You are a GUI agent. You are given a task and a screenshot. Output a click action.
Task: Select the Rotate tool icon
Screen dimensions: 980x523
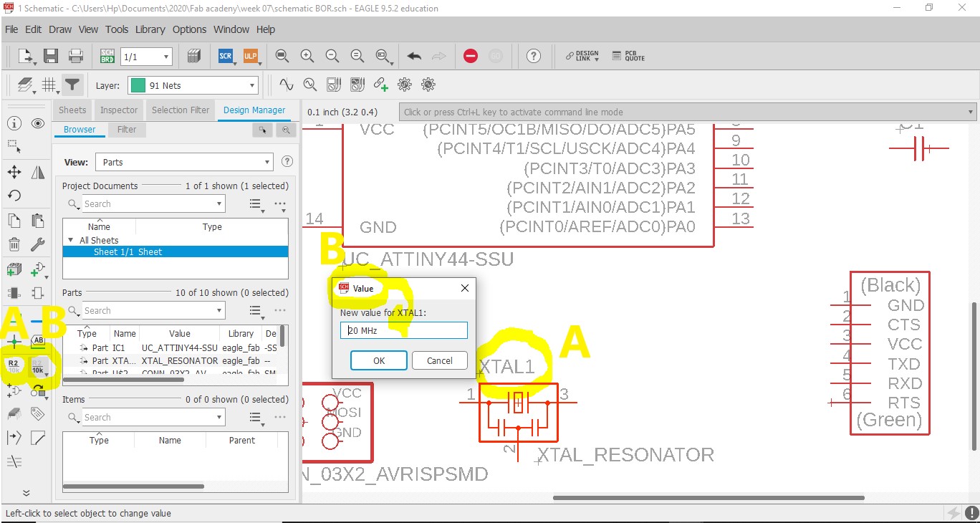(x=14, y=196)
